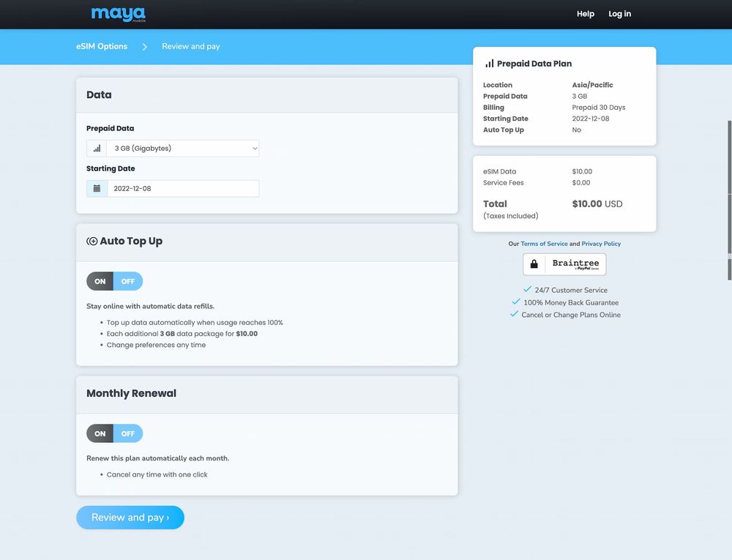Click the checkmark beside 24/7 Customer Service
The width and height of the screenshot is (732, 560).
coord(527,290)
